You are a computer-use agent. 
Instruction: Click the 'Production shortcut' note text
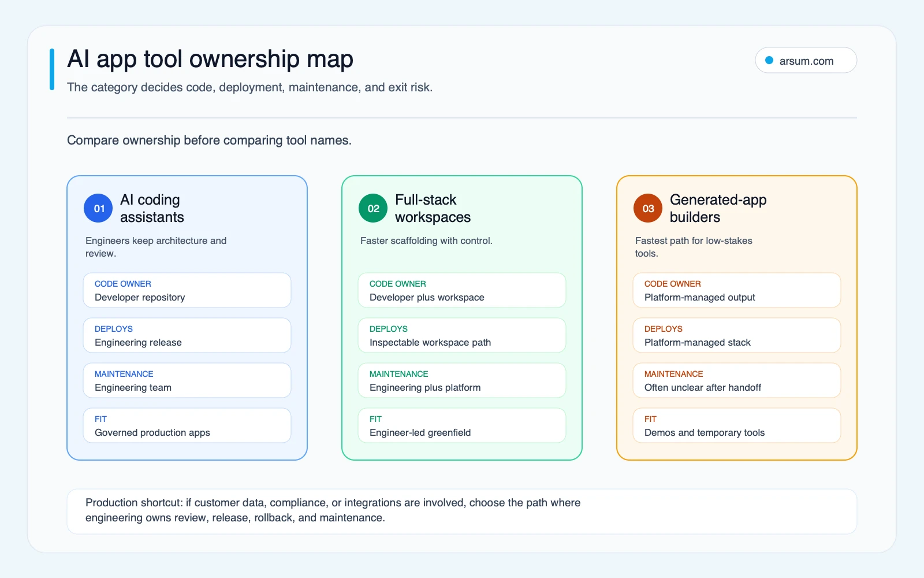[333, 510]
